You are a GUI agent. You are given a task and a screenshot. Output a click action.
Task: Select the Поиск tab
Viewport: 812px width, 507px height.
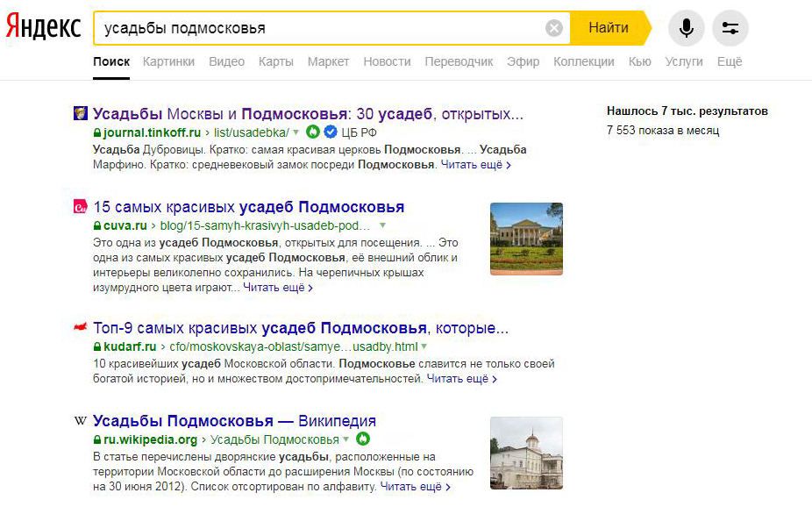tap(111, 61)
